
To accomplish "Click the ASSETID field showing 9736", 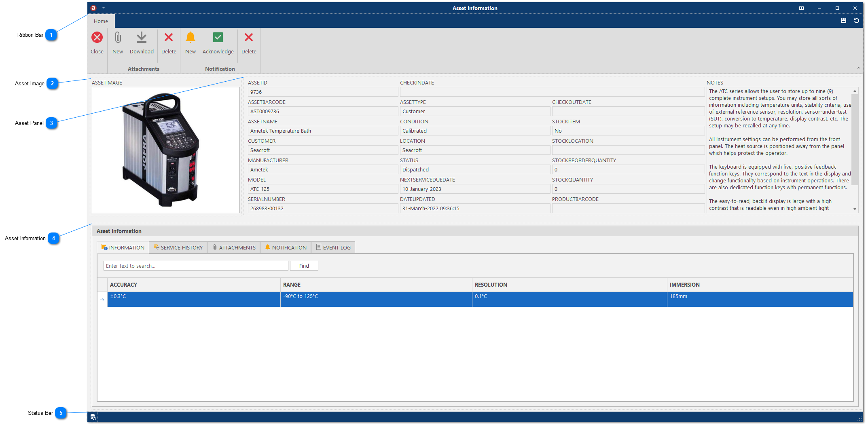I will point(323,92).
